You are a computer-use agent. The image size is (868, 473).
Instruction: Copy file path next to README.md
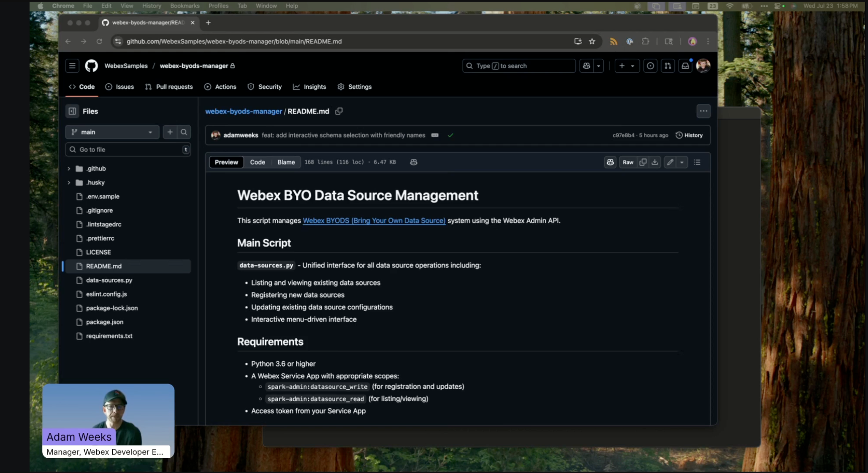(339, 111)
